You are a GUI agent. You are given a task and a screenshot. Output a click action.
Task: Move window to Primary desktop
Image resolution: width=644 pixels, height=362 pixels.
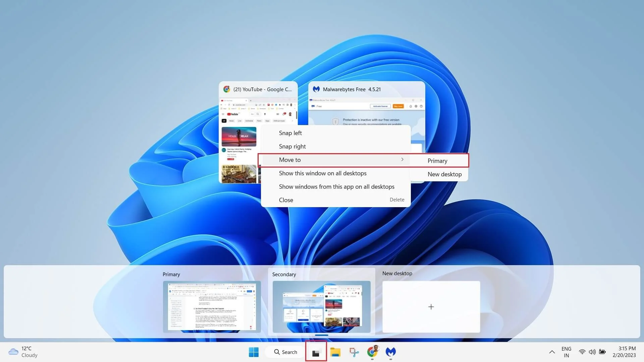tap(437, 161)
